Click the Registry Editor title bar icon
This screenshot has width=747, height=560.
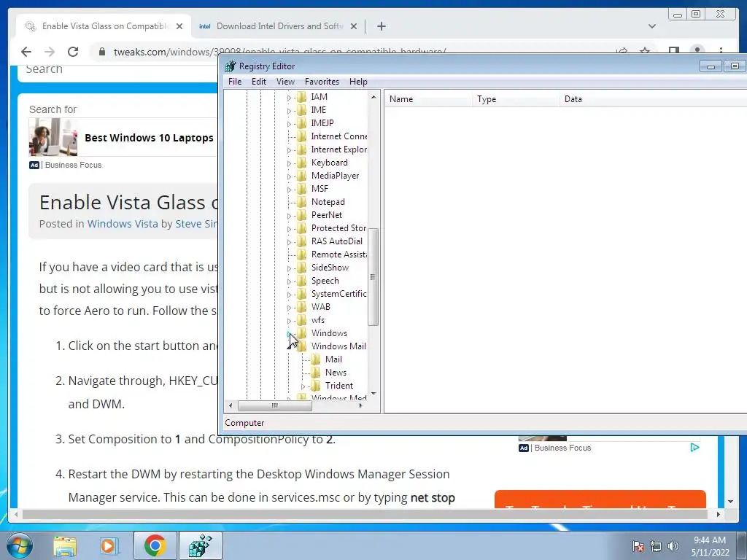point(230,66)
